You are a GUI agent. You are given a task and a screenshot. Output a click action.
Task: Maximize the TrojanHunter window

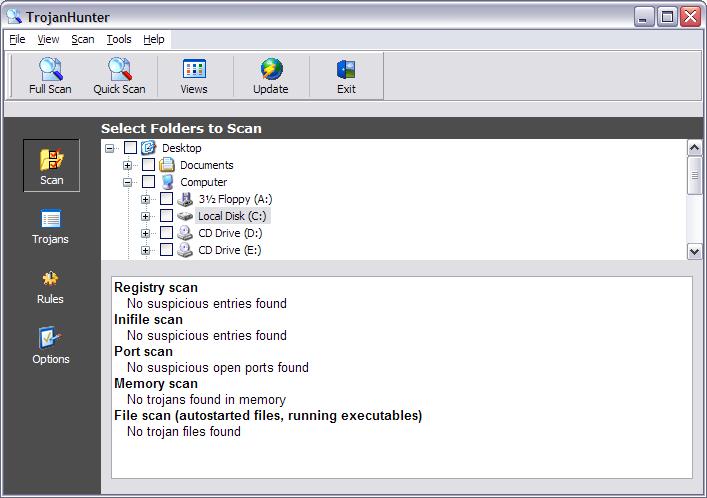[x=667, y=17]
